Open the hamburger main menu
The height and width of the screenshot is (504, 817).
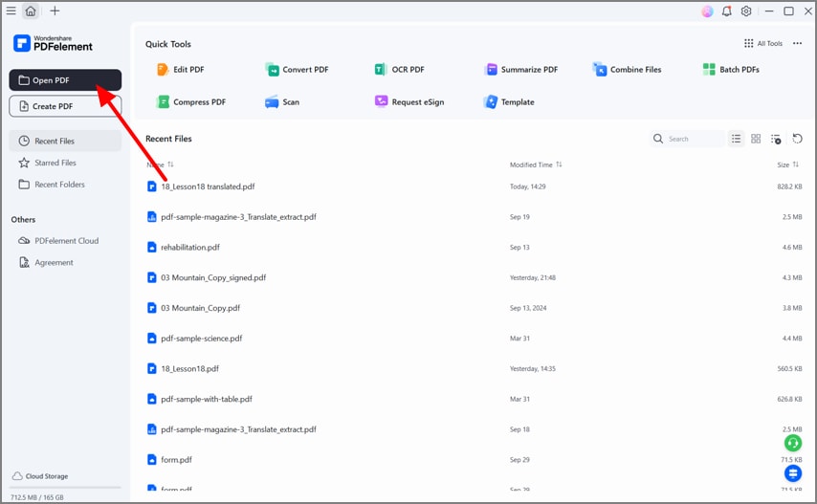click(11, 11)
